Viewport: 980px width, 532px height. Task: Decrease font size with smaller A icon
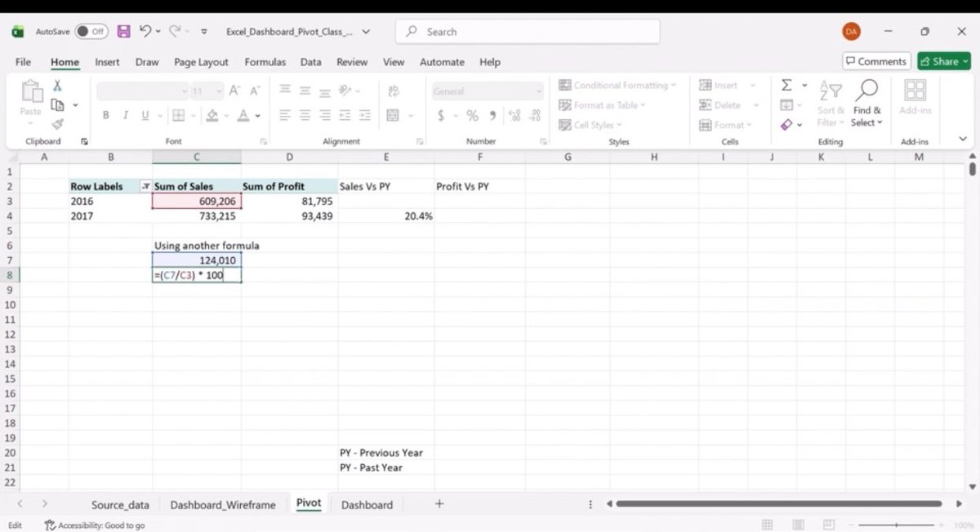(x=255, y=91)
